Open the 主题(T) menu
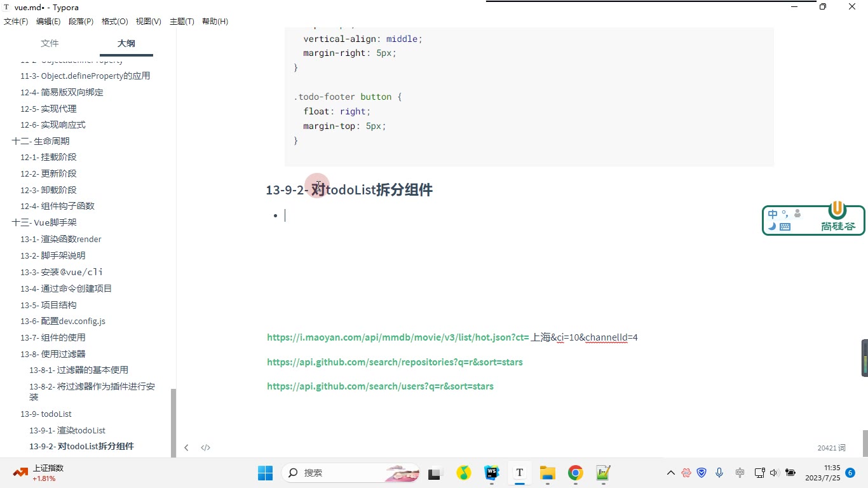 (x=182, y=22)
